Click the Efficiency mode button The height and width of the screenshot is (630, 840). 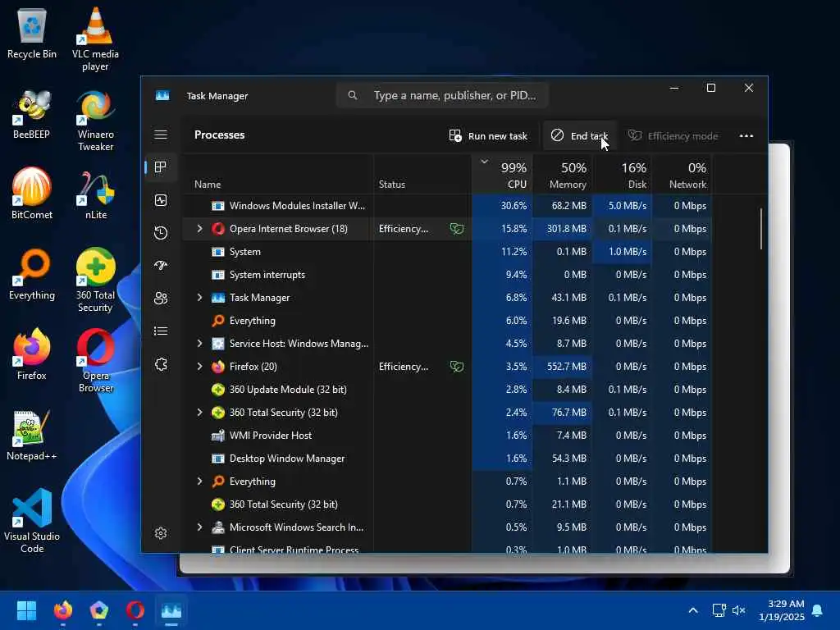click(x=673, y=135)
